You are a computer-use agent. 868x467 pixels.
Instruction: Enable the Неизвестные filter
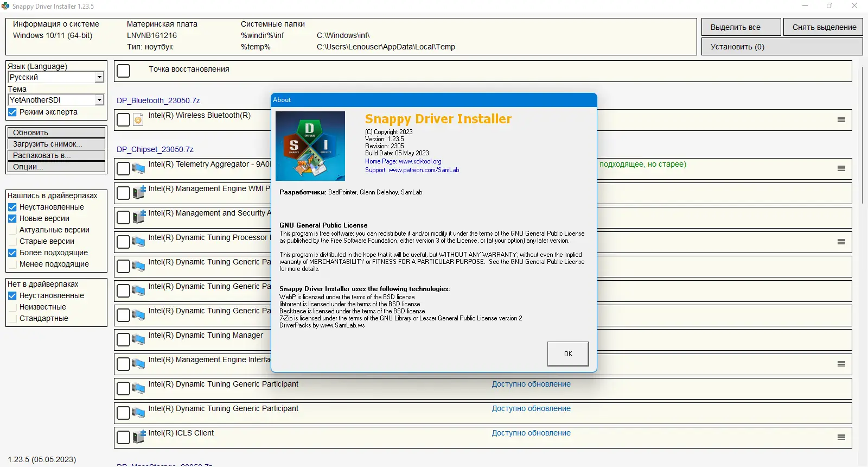12,307
